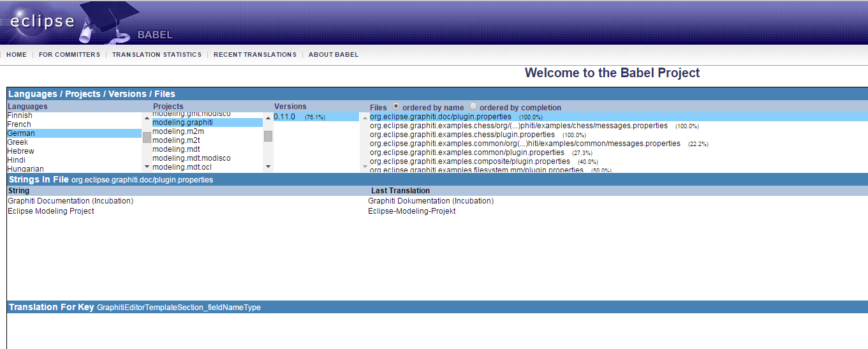Select version 0.11.0

(x=316, y=117)
